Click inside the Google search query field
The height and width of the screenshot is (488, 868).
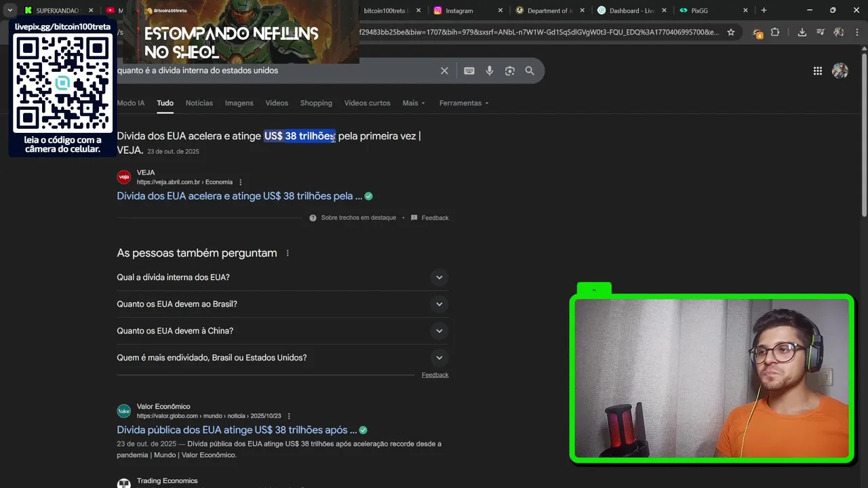275,70
